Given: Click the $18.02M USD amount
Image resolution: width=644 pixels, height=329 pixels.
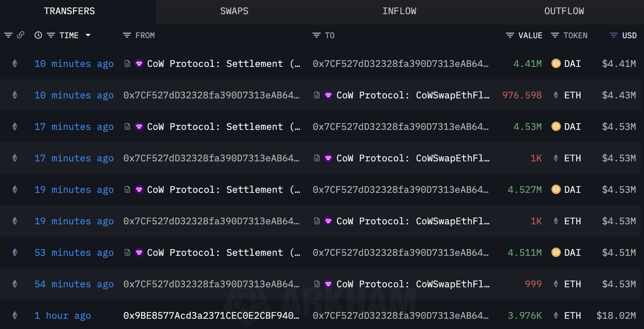Looking at the screenshot, I should coord(616,316).
